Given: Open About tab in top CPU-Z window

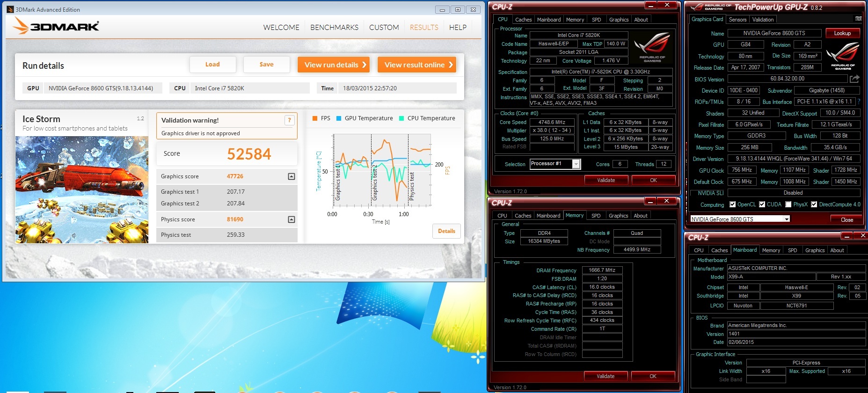Looking at the screenshot, I should click(x=641, y=20).
